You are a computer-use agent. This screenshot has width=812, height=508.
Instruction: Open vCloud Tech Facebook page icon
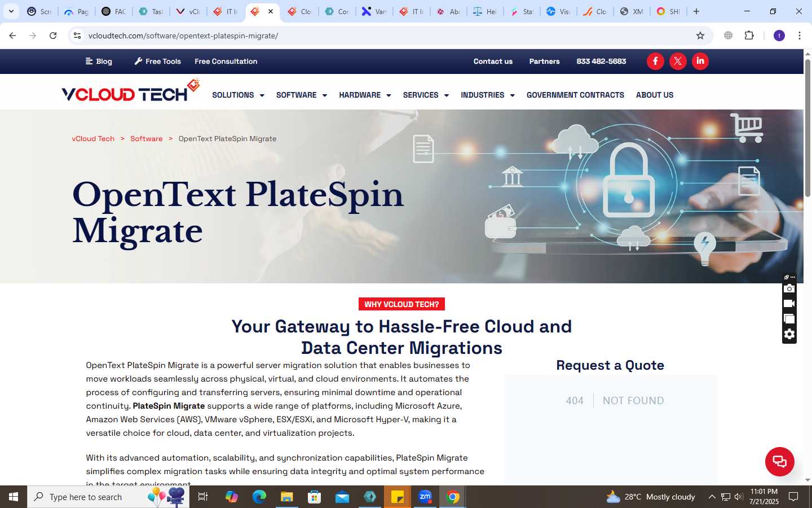click(x=655, y=61)
